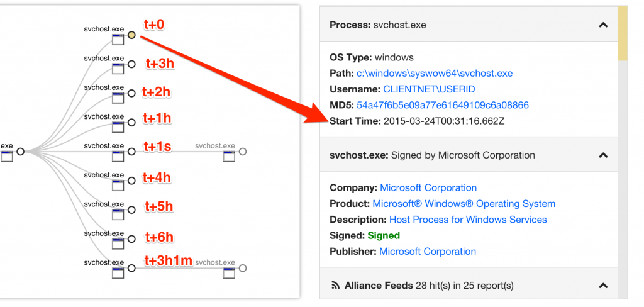This screenshot has width=644, height=307.
Task: Click the svchost.exe window icon labeled t+6h
Action: [x=117, y=244]
